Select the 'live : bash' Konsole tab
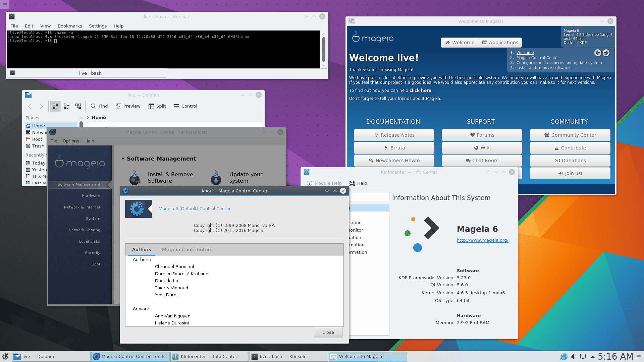 point(87,73)
